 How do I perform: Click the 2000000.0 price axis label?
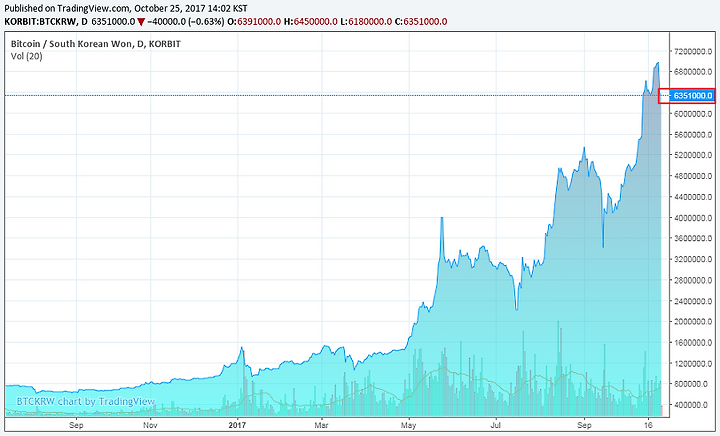click(693, 322)
